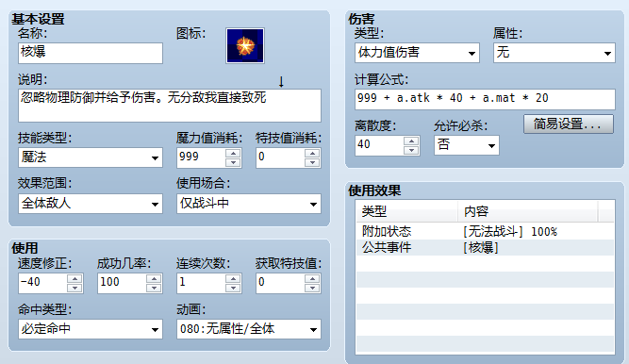Open the 属性 dropdown showing 无
The image size is (629, 364).
(x=554, y=53)
